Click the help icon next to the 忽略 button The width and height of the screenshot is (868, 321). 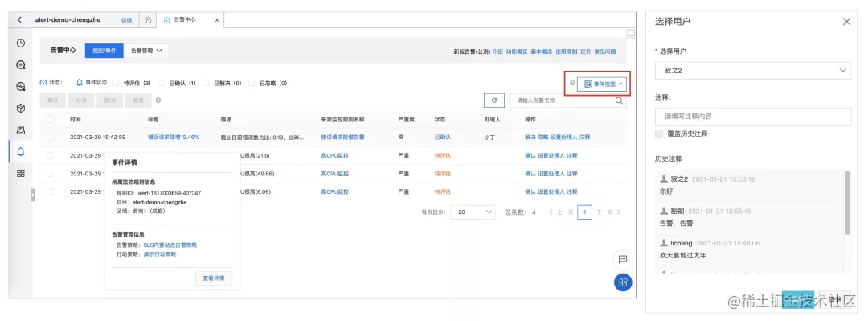(158, 101)
